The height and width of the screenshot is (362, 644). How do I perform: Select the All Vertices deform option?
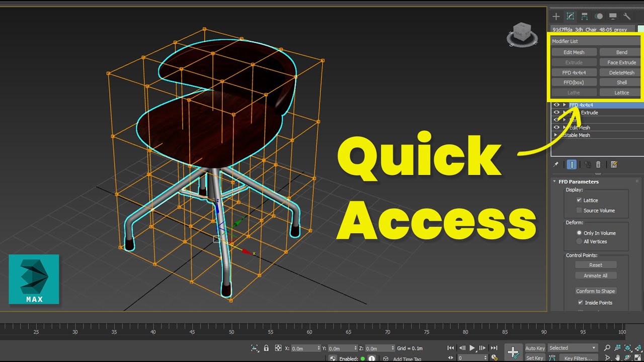click(579, 242)
